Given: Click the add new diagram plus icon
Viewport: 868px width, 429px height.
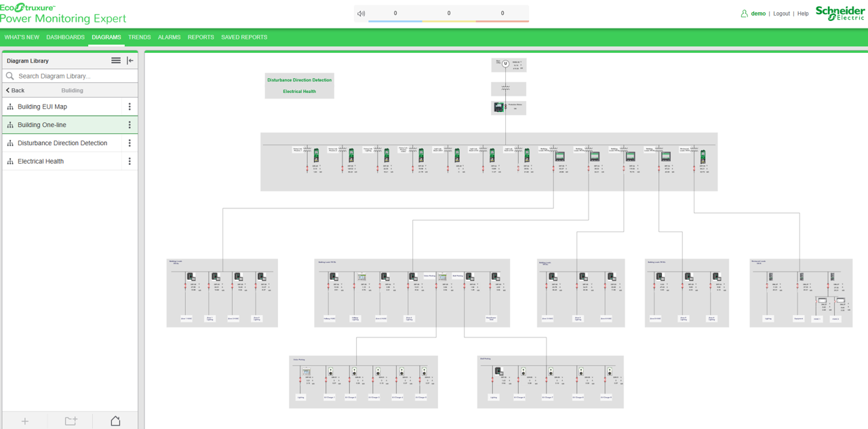Looking at the screenshot, I should (x=25, y=421).
